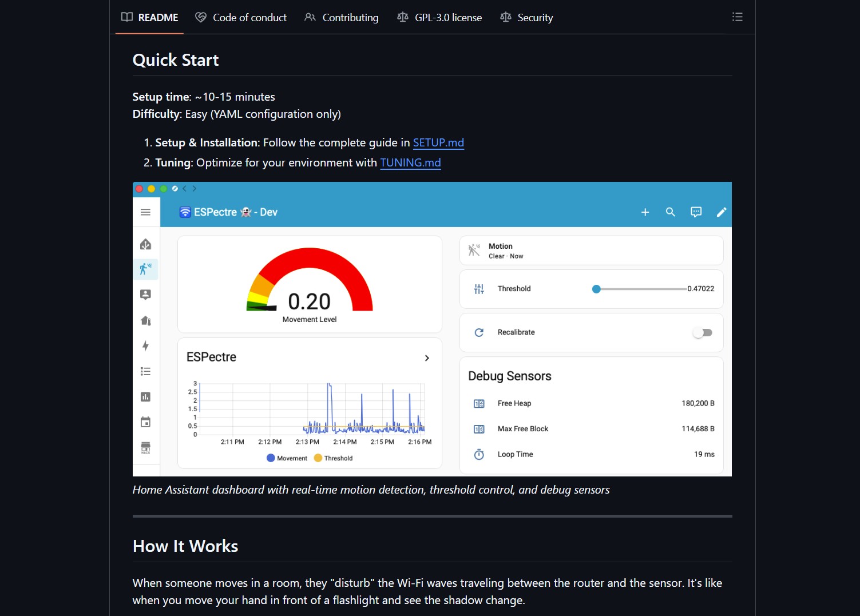Click the pencil edit dashboard icon
The height and width of the screenshot is (616, 860).
click(721, 212)
